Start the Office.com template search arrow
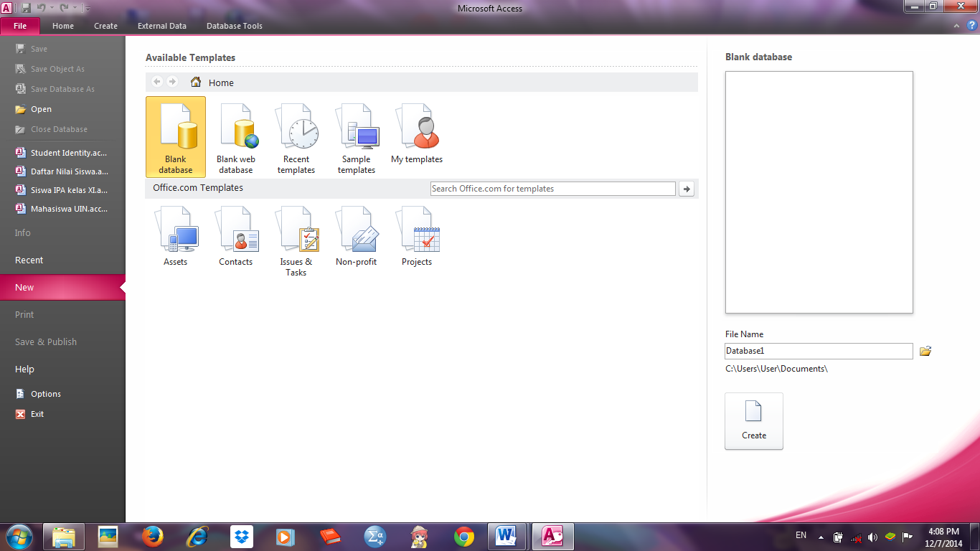This screenshot has height=551, width=980. point(687,189)
